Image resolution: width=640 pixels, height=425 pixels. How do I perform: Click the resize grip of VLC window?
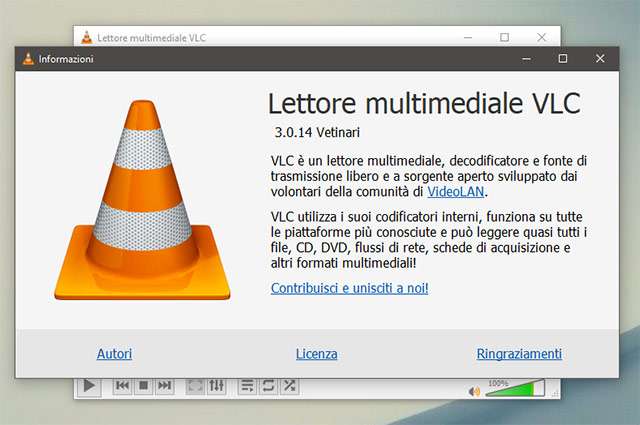(555, 394)
